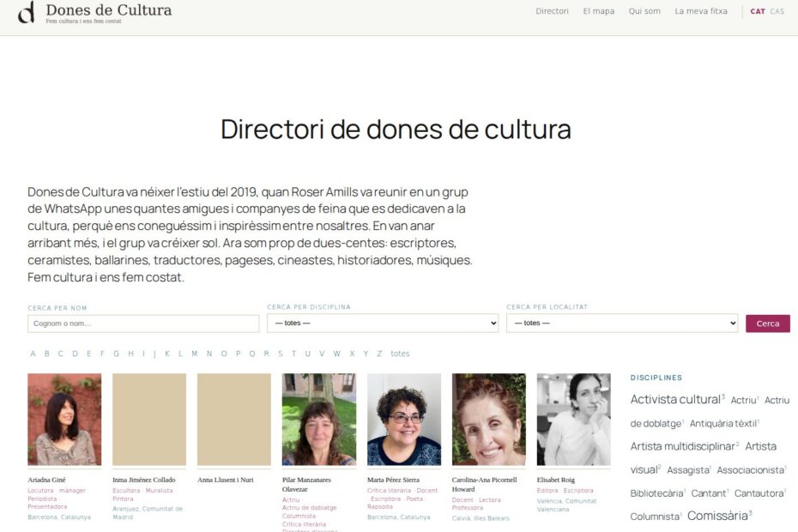Filter names by letter B

point(47,354)
